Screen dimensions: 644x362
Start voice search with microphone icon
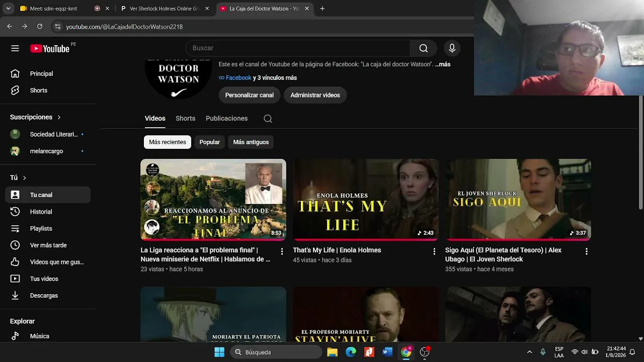tap(452, 48)
